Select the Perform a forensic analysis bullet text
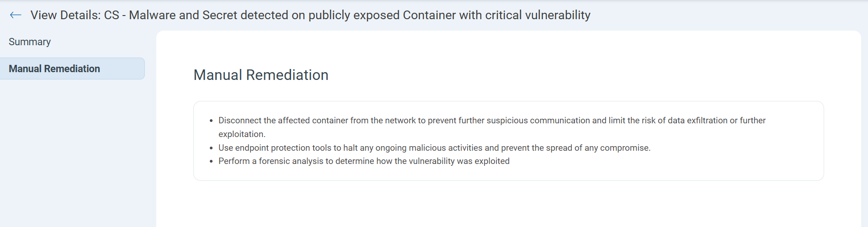868x227 pixels. pyautogui.click(x=364, y=161)
